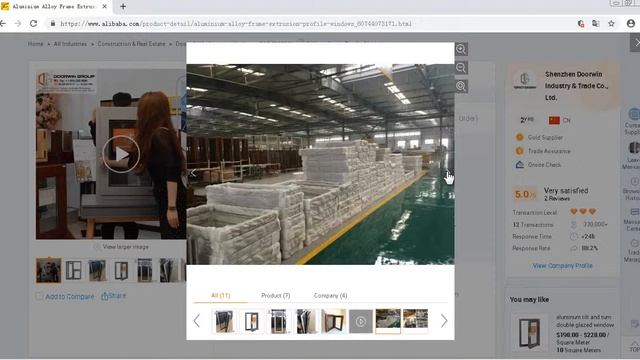640x360 pixels.
Task: Open the gray video thumbnail in lightbox strip
Action: (x=361, y=321)
